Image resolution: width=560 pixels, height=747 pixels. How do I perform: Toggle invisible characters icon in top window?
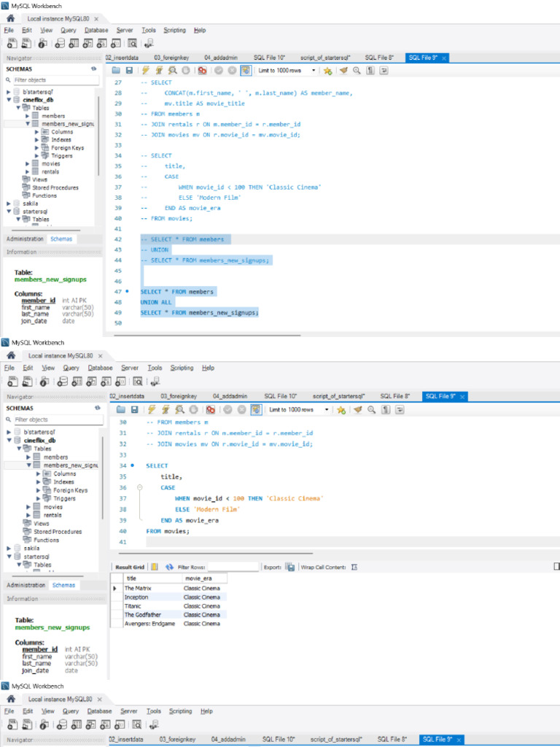tap(370, 71)
